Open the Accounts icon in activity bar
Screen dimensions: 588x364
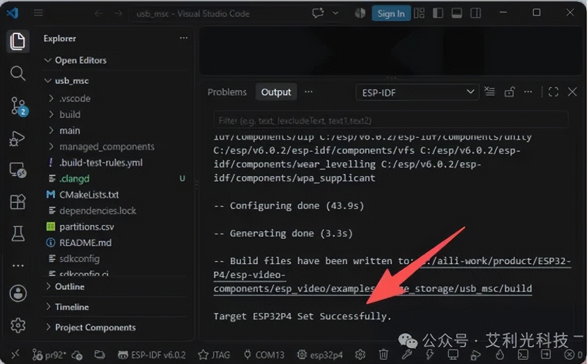(18, 293)
